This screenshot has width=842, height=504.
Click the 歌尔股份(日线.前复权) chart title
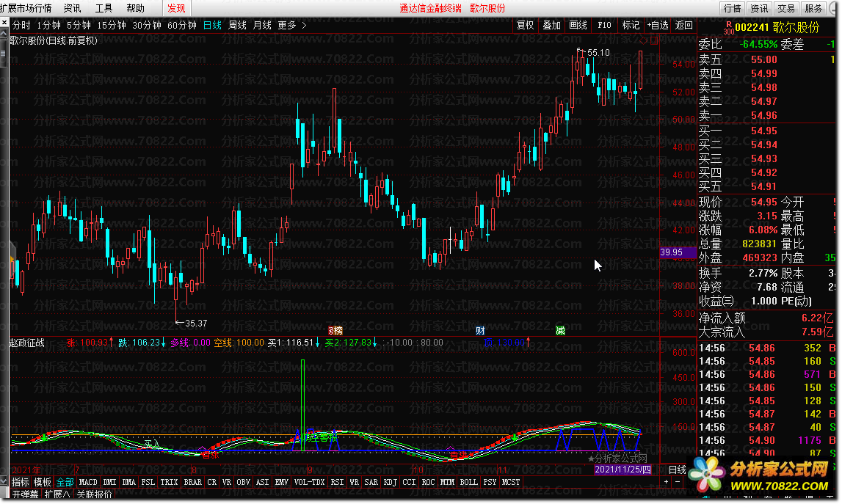pyautogui.click(x=54, y=41)
